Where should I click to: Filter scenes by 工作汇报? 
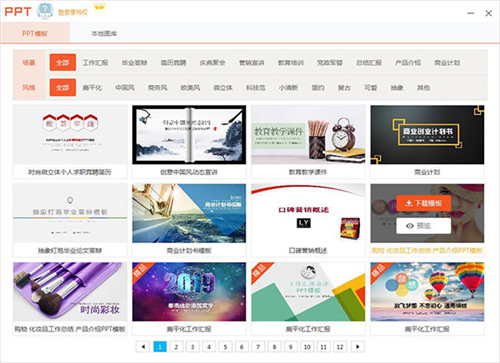(95, 63)
